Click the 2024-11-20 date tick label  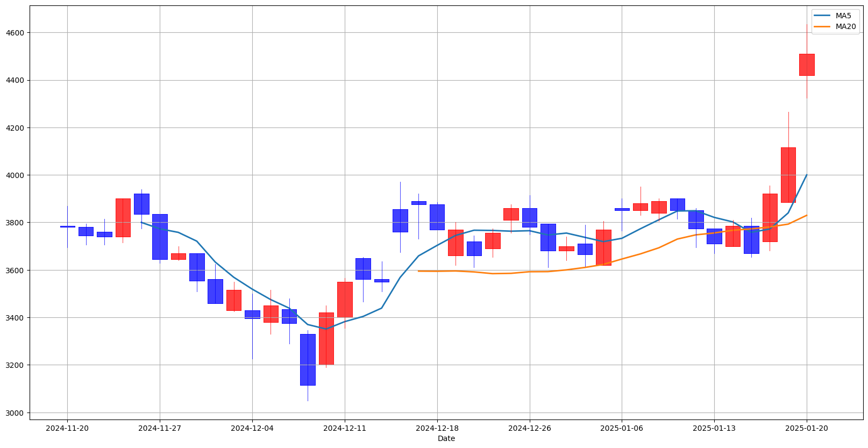[x=67, y=428]
